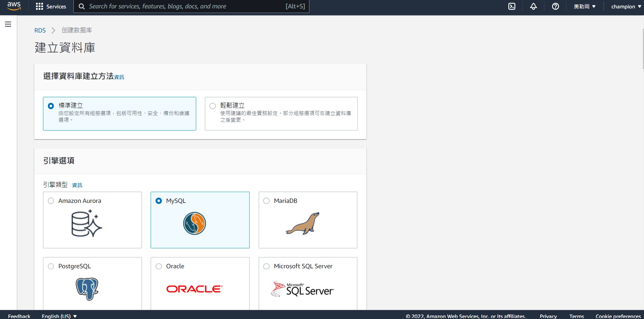644x319 pixels.
Task: Click the 引擎類型 label
Action: coord(55,184)
